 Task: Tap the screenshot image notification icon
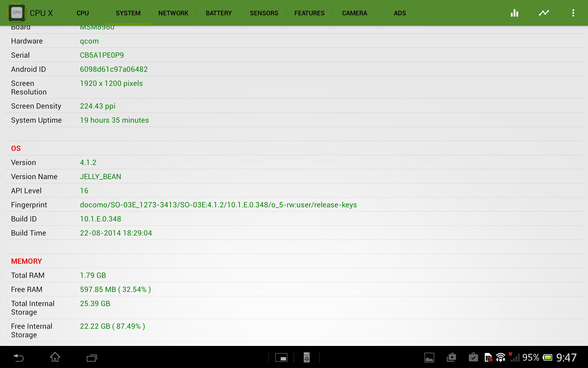(x=429, y=358)
